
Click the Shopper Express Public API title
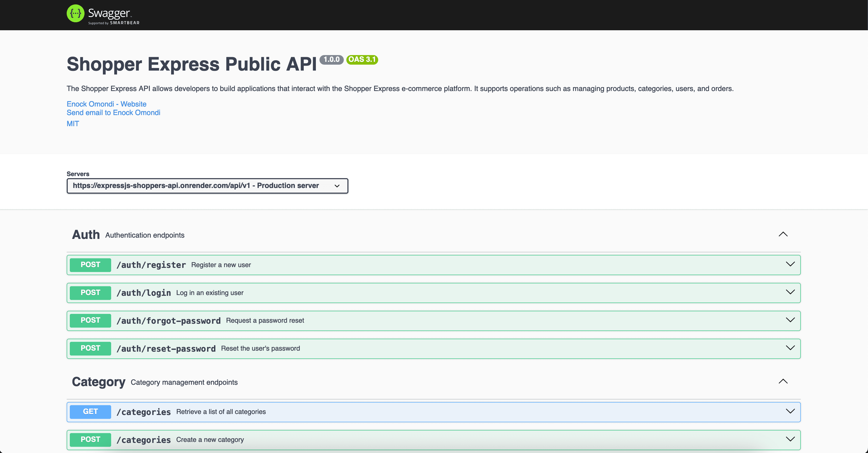point(192,64)
